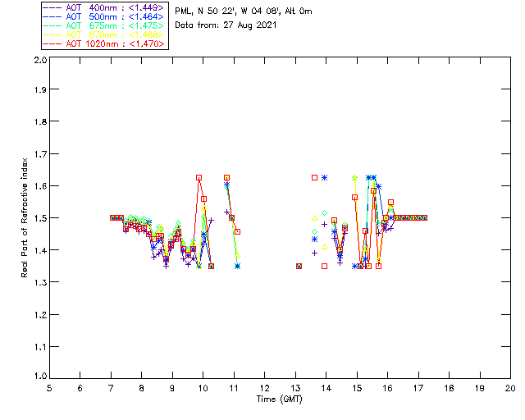Viewport: 525px width, 420px height.
Task: Click the x-axis label for hour 8
Action: 142,388
